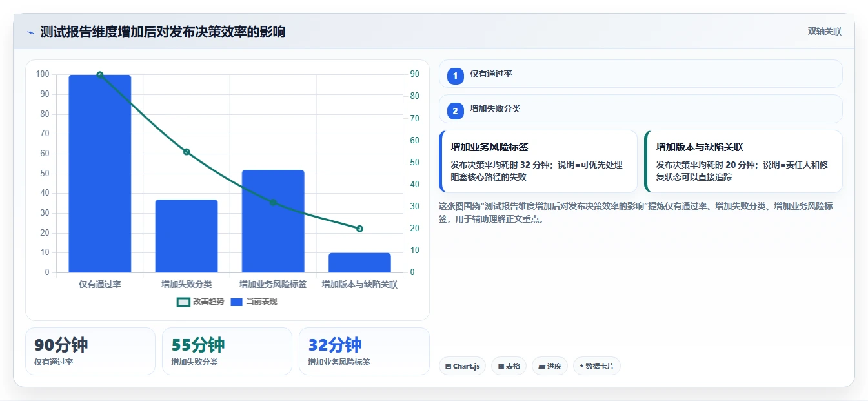The width and height of the screenshot is (868, 401).
Task: Select step 1 仅有通过率 row
Action: pos(640,74)
